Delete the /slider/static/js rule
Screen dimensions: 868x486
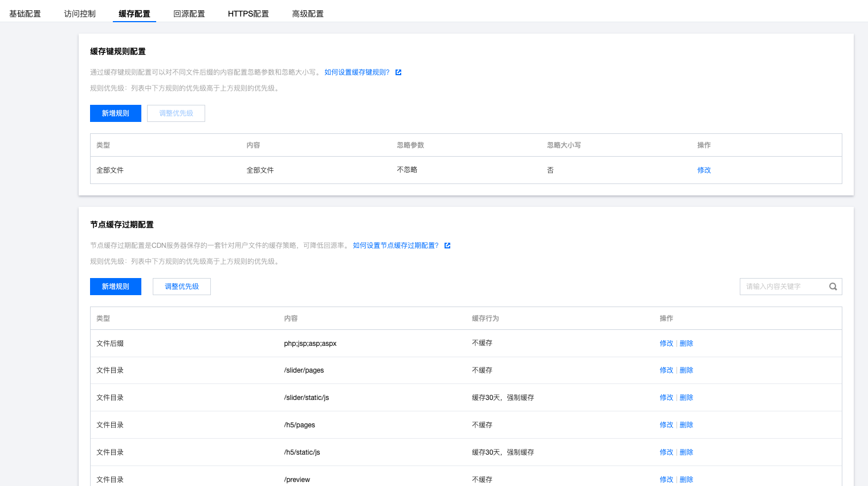point(686,398)
